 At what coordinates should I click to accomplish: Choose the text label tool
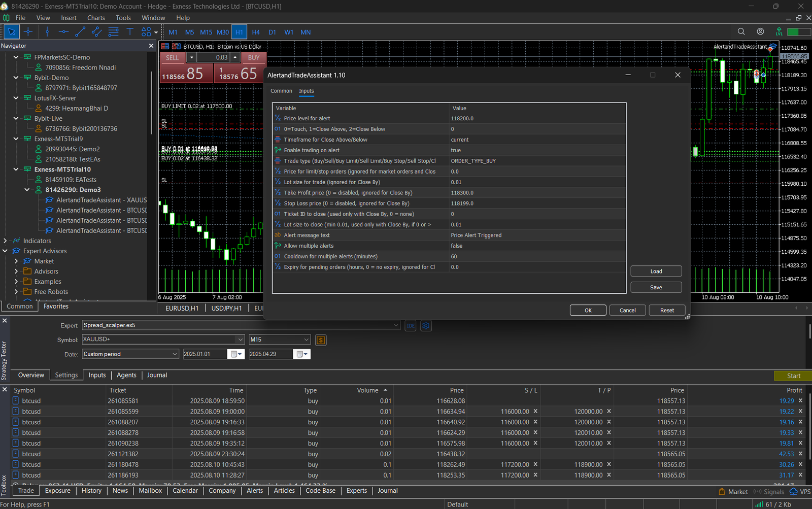point(130,32)
